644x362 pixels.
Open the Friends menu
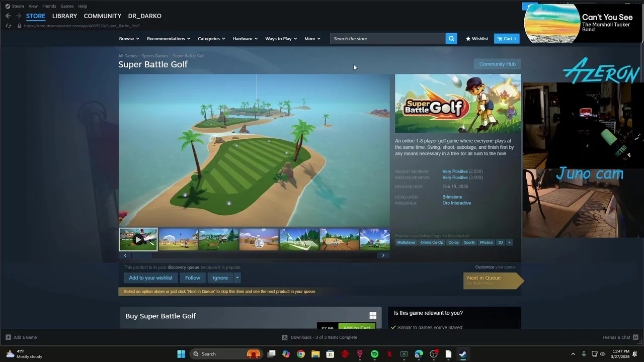[49, 6]
